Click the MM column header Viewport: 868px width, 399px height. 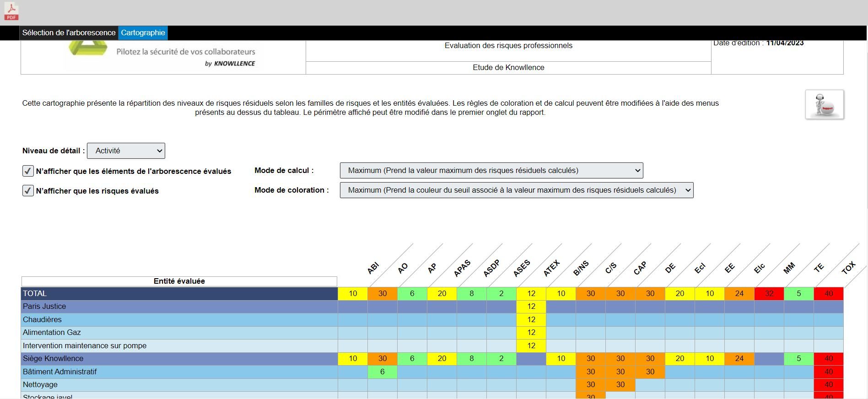[x=789, y=268]
